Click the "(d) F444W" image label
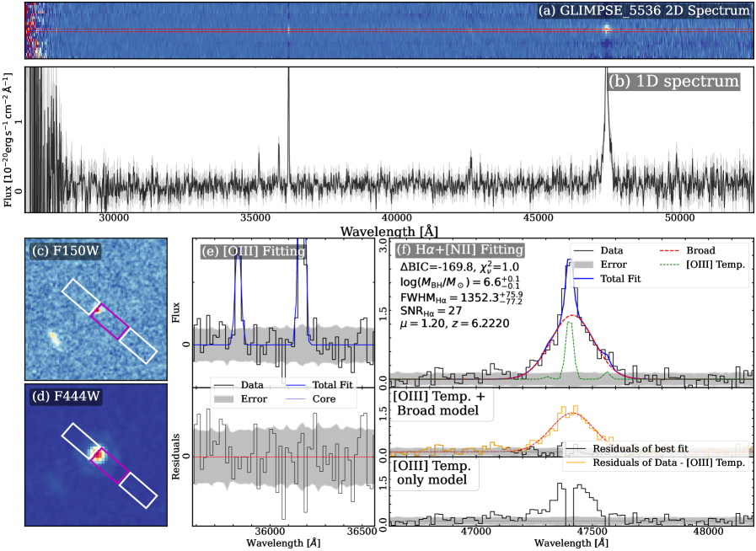Image resolution: width=756 pixels, height=551 pixels. [x=65, y=396]
